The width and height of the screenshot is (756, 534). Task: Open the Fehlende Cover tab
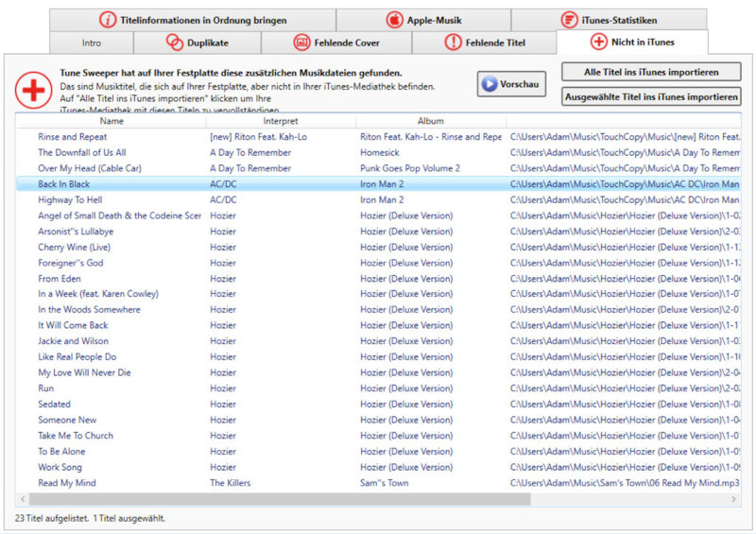tap(336, 43)
